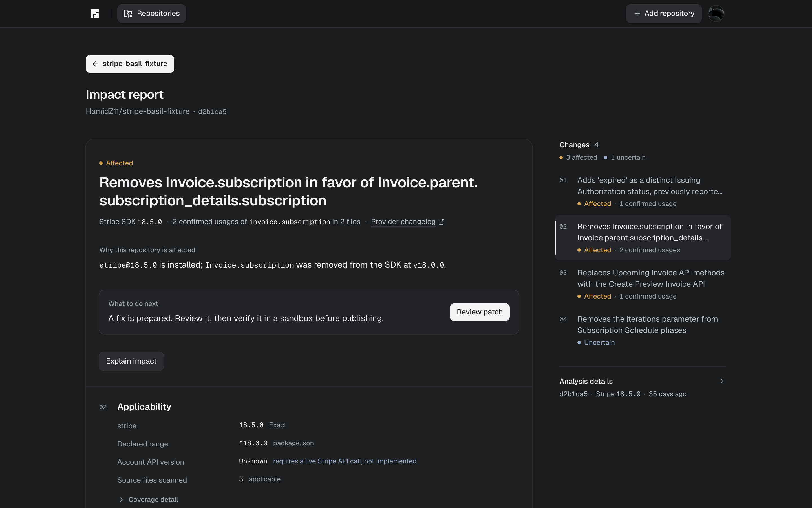Open the Provider changelog link
The height and width of the screenshot is (508, 812).
pyautogui.click(x=403, y=222)
